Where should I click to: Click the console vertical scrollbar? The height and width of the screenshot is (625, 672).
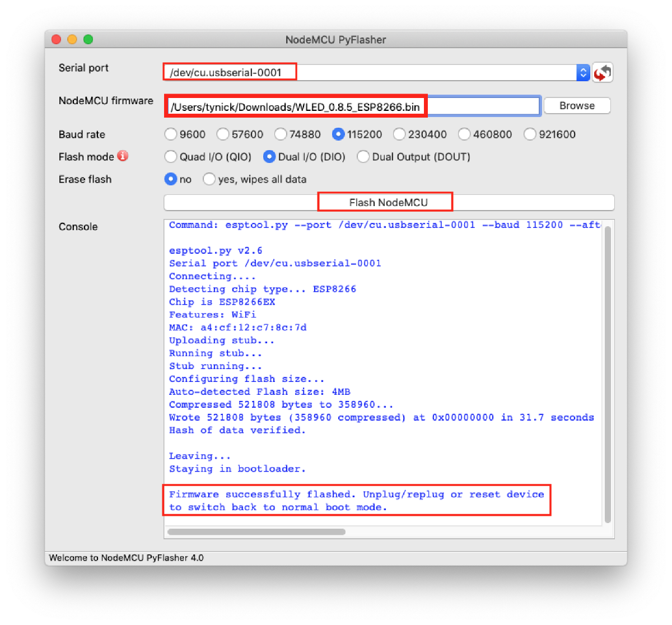[608, 374]
